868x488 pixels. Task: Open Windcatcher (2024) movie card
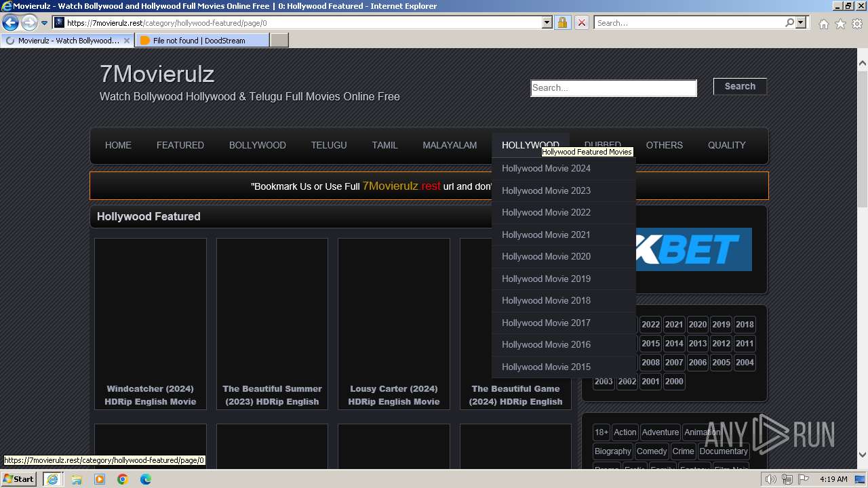[151, 323]
